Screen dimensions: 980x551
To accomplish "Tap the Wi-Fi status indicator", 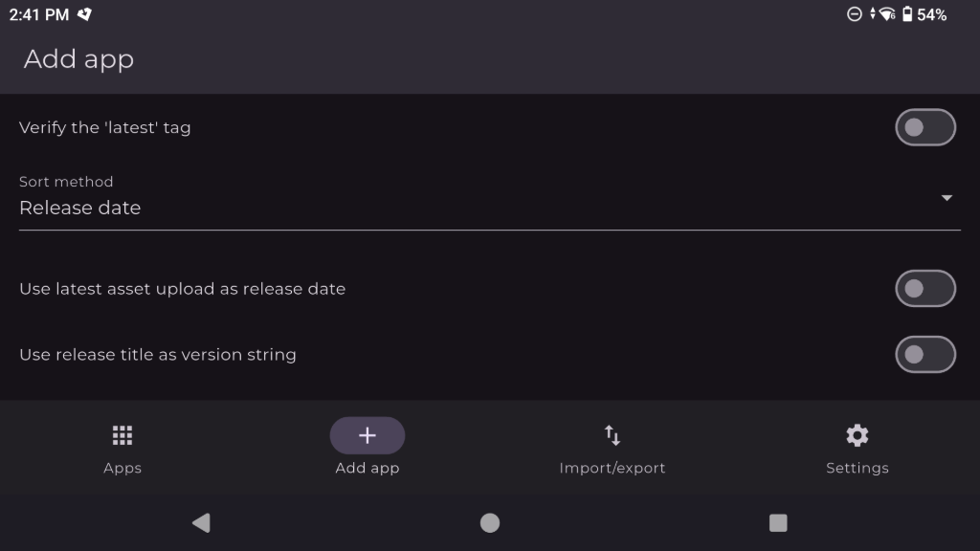I will coord(886,14).
